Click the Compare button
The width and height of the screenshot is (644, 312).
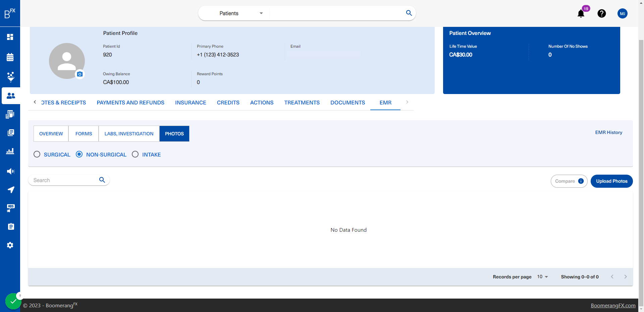point(569,181)
